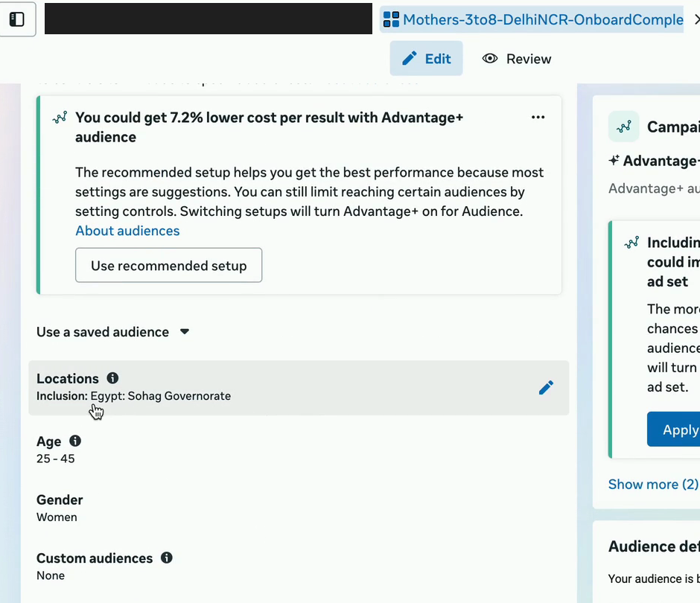Expand Show more (2) recommendations
This screenshot has width=700, height=603.
pos(653,484)
